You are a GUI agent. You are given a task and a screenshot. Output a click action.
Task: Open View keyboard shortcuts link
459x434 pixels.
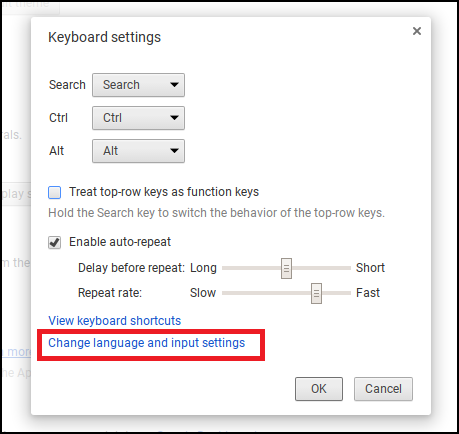pos(115,321)
